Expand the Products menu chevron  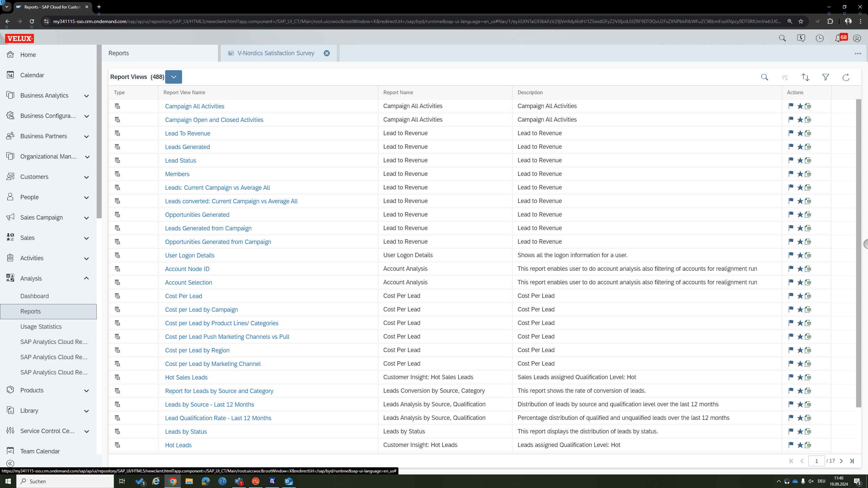[x=86, y=391]
